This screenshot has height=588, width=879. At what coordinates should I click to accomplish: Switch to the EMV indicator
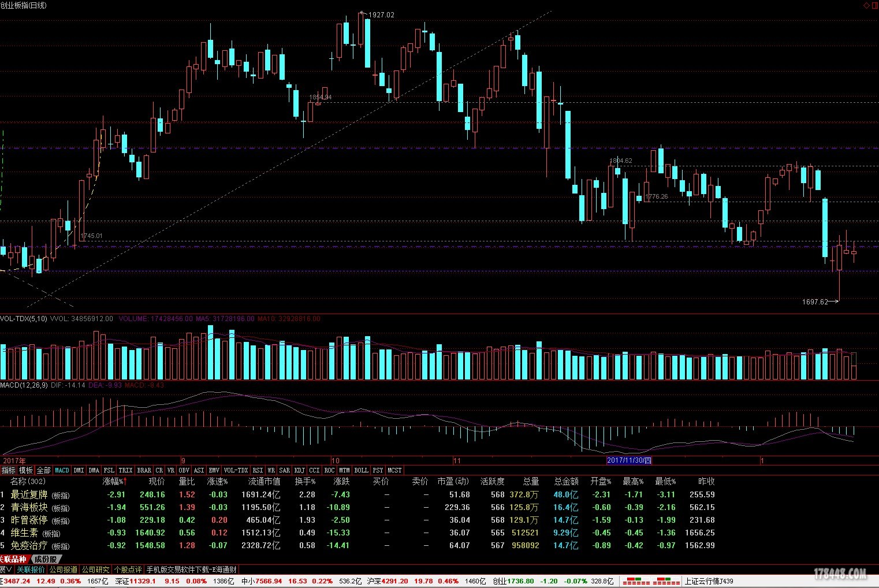(x=214, y=470)
